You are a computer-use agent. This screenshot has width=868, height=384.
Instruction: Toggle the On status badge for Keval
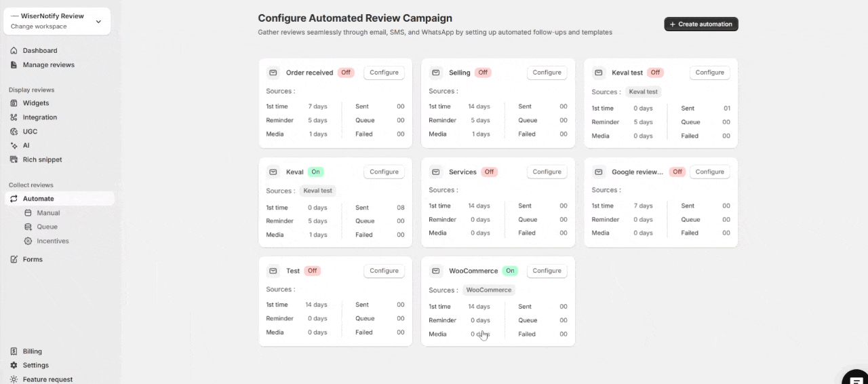(315, 172)
